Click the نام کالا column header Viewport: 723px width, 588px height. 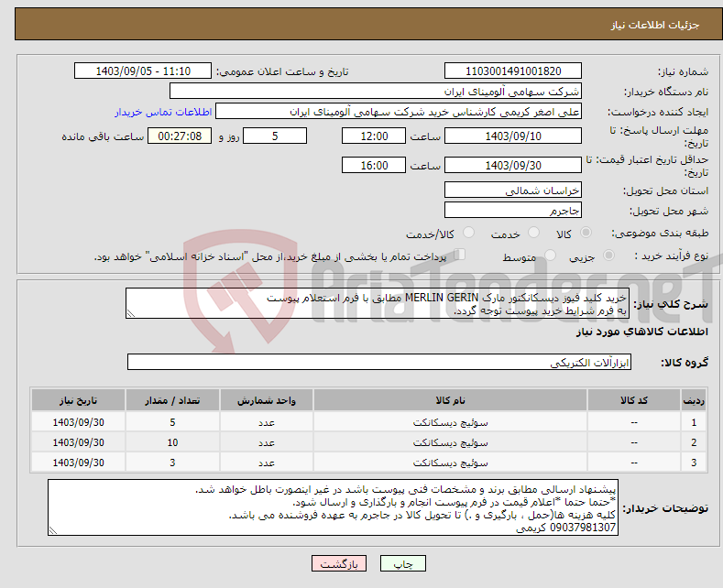click(x=450, y=400)
